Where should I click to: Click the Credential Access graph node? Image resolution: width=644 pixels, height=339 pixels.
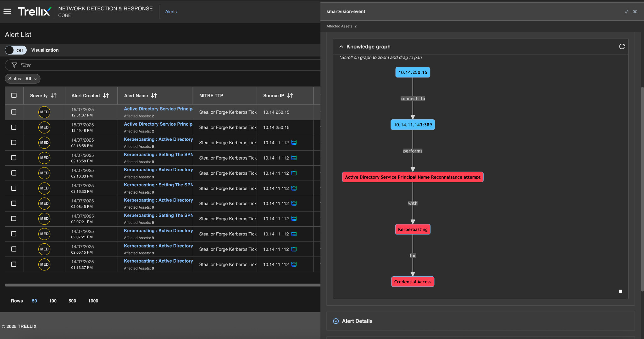coord(413,282)
